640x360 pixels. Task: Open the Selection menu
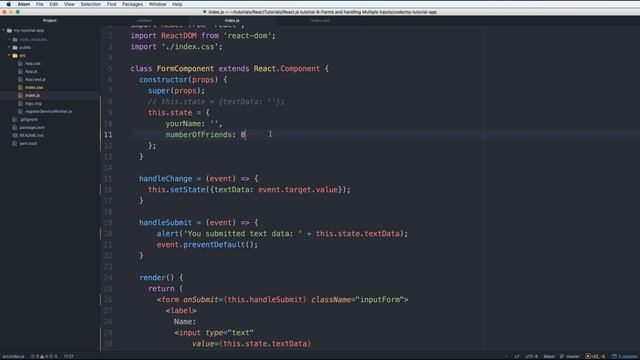click(x=91, y=4)
